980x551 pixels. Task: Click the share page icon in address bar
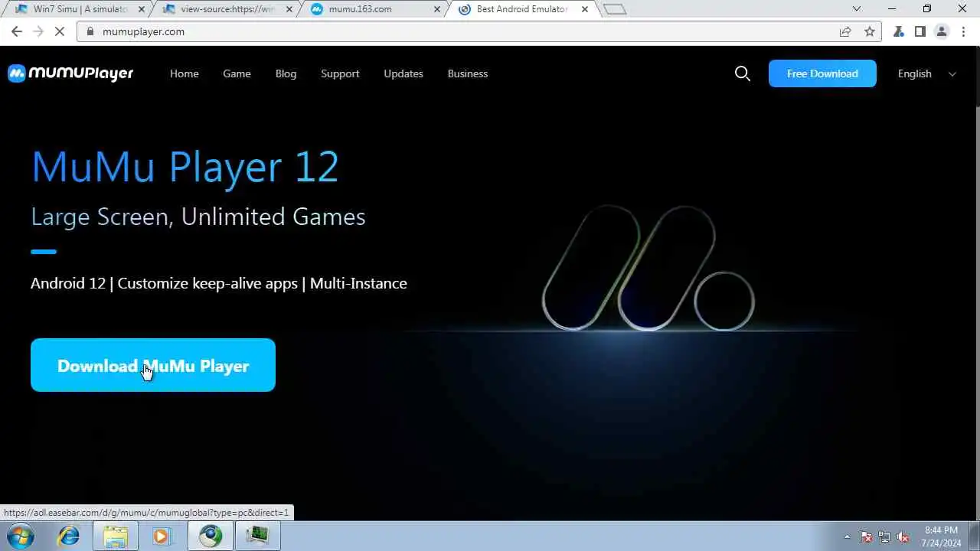(845, 31)
